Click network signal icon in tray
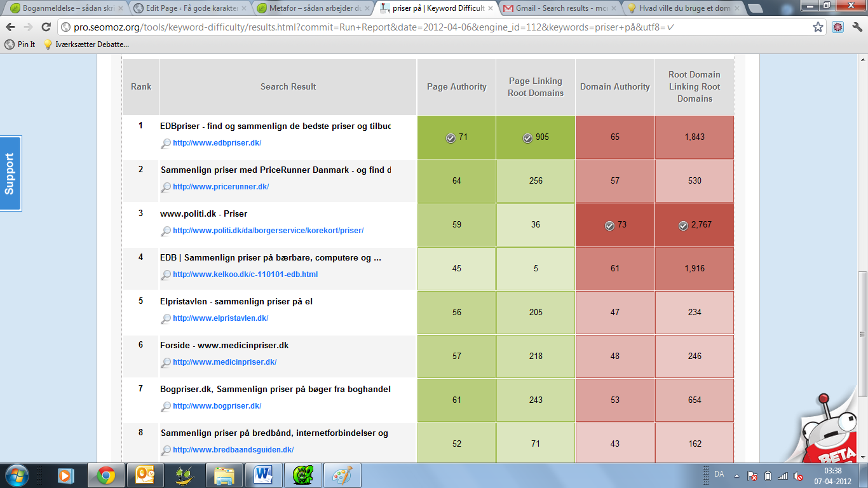The image size is (868, 488). pos(783,476)
